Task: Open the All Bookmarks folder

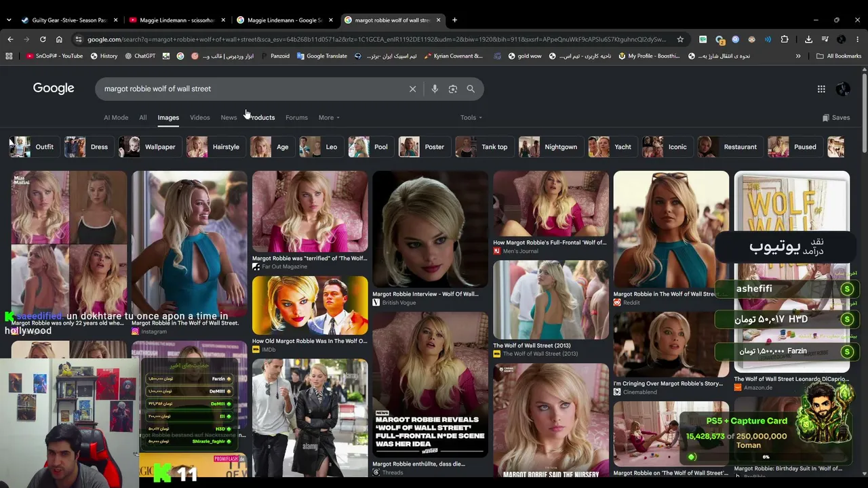Action: [839, 56]
